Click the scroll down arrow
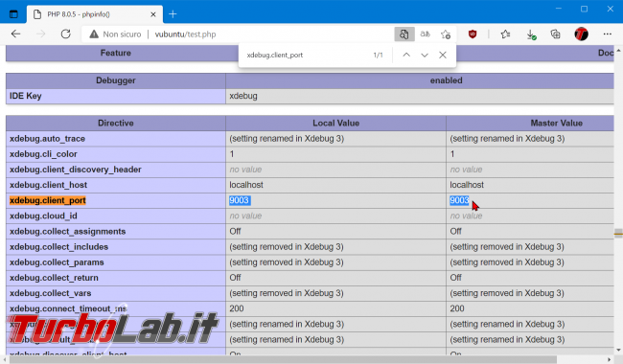 pyautogui.click(x=618, y=350)
